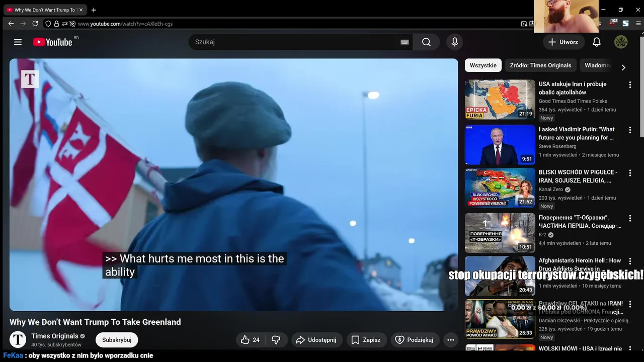Viewport: 644px width, 362px height.
Task: Select the Wszystkie filter chip
Action: tap(483, 65)
